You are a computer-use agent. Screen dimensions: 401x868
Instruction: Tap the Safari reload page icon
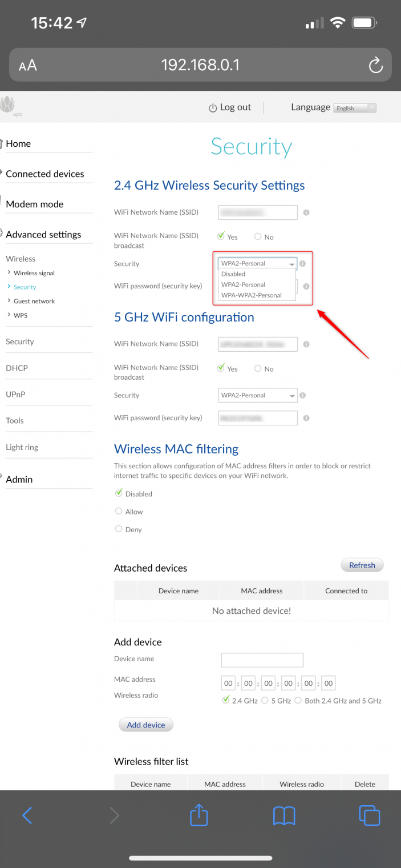[375, 65]
